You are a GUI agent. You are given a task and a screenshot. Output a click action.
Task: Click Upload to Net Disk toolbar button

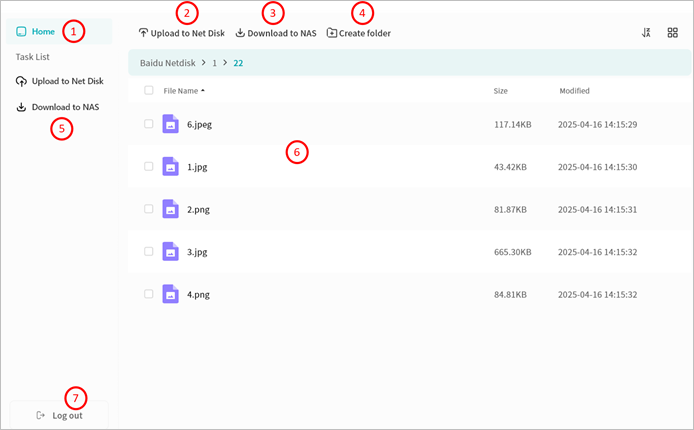coord(181,33)
